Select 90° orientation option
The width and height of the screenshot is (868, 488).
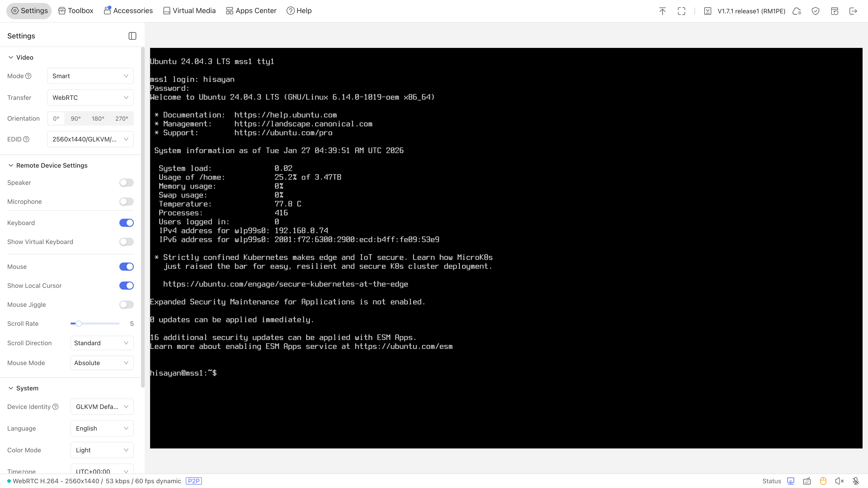(75, 119)
